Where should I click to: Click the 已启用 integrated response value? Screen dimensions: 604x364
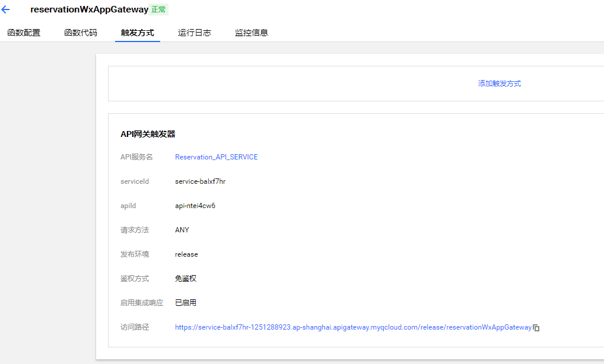point(185,302)
